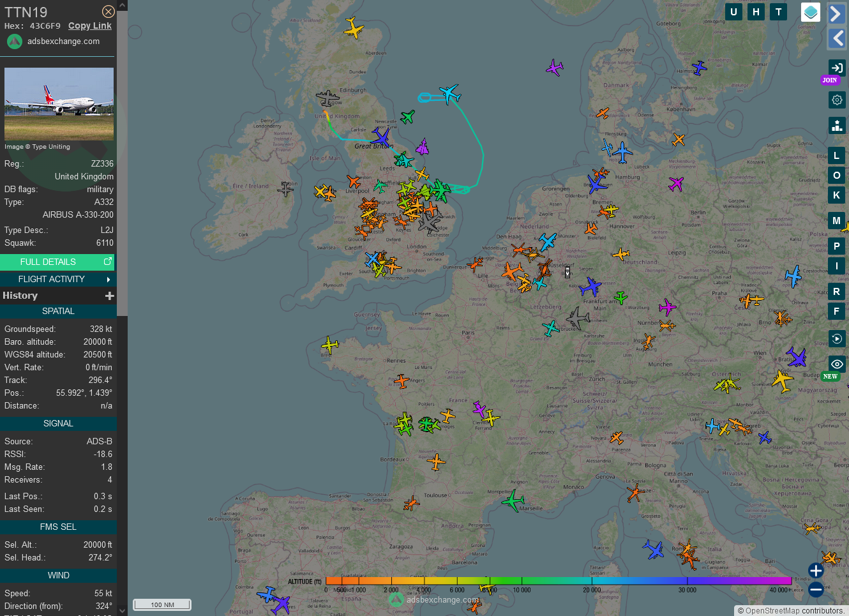
Task: Select the orange aircraft near Toulouse
Action: [x=412, y=504]
